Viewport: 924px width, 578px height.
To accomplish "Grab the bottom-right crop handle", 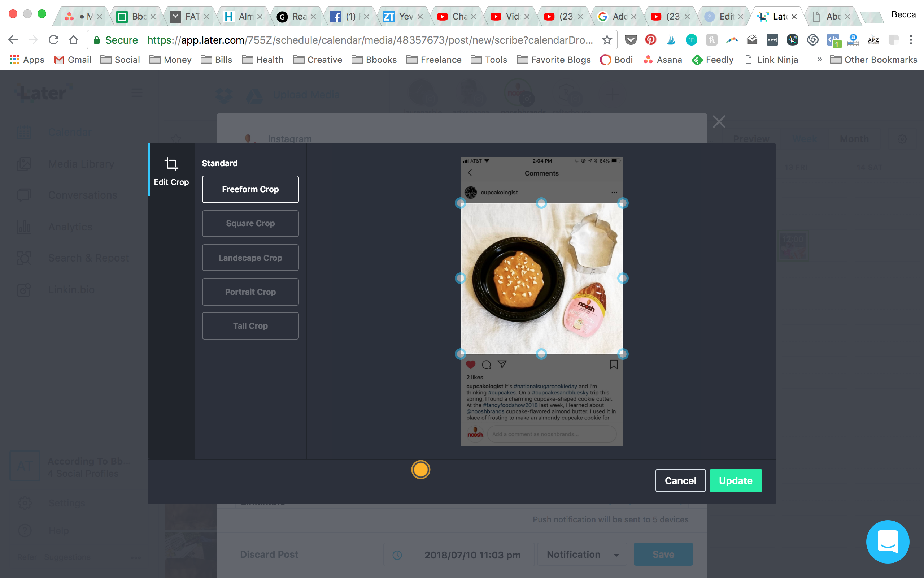I will coord(623,354).
